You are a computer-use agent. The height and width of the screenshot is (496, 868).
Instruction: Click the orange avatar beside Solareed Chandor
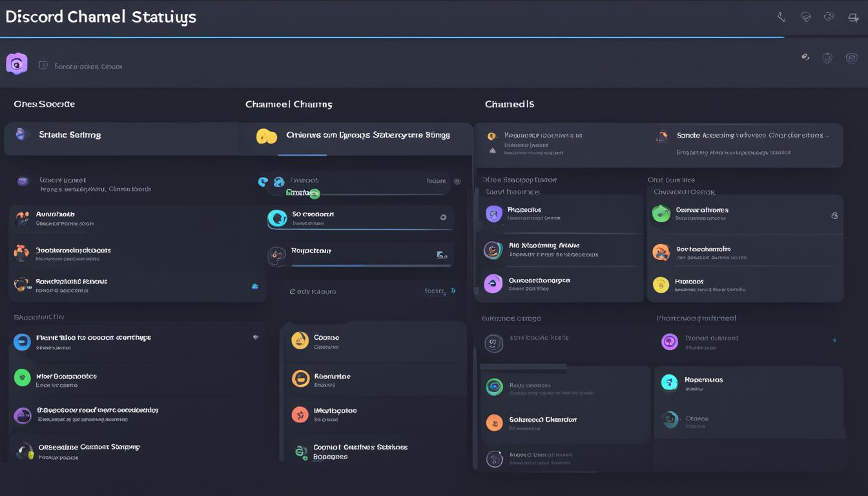coord(494,423)
